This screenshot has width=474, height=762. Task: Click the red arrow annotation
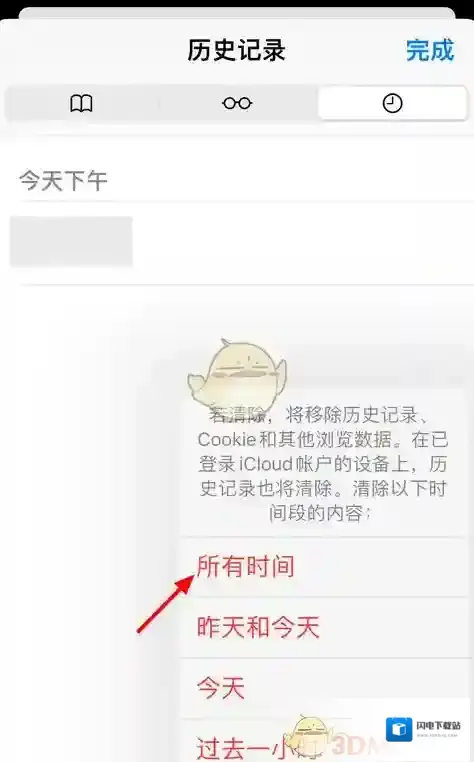click(166, 604)
